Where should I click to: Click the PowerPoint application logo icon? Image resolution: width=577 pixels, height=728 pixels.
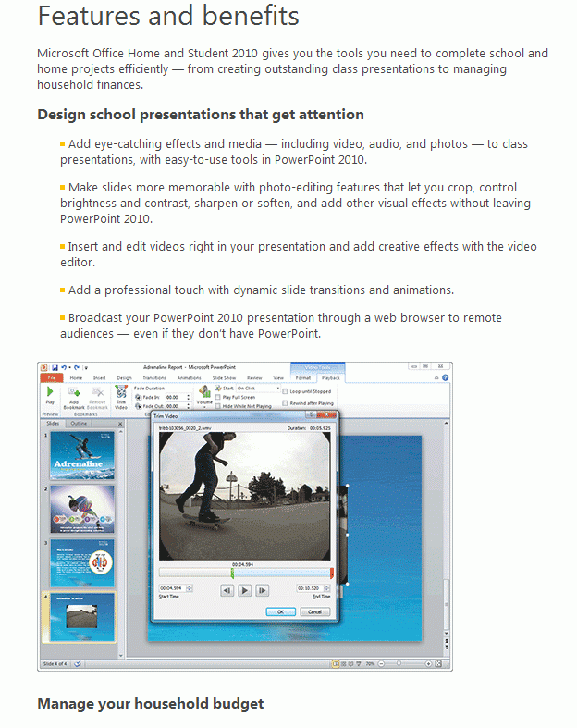44,367
